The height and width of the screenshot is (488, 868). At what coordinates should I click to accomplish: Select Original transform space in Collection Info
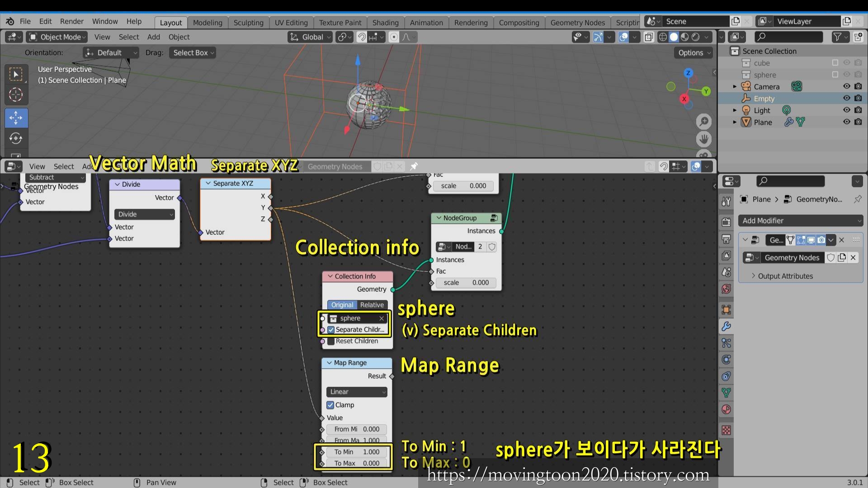tap(342, 305)
